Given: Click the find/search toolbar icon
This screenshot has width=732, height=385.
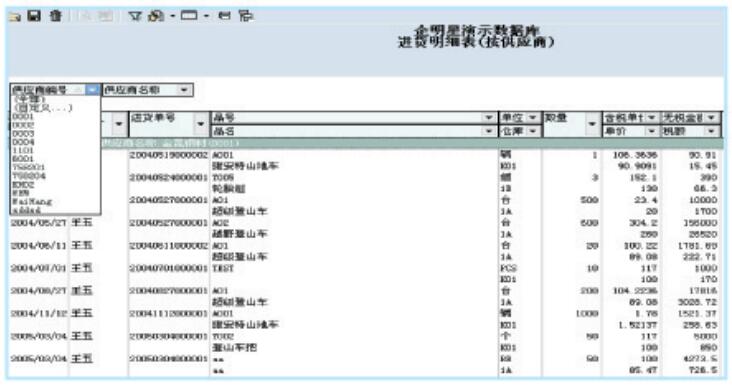Looking at the screenshot, I should 156,16.
